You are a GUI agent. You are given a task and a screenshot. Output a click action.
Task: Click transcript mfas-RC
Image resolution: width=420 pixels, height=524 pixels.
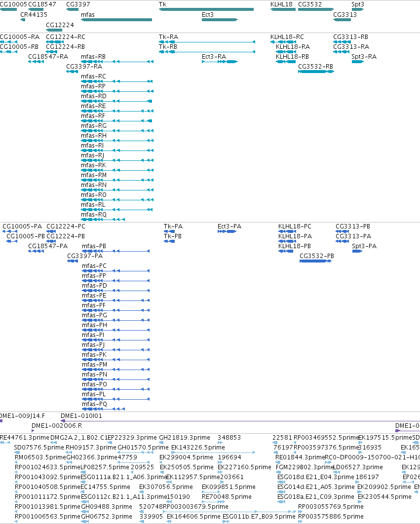tap(93, 76)
